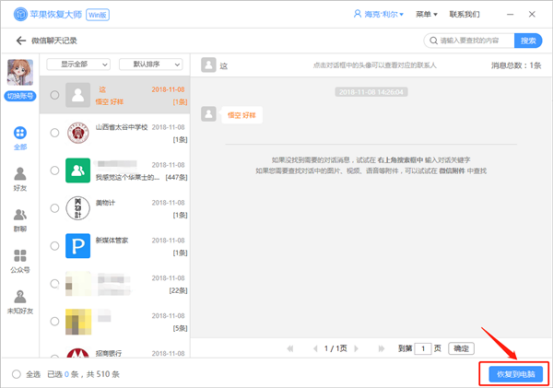The width and height of the screenshot is (554, 389).
Task: Select the radio button for 美物计 chat
Action: (x=54, y=208)
